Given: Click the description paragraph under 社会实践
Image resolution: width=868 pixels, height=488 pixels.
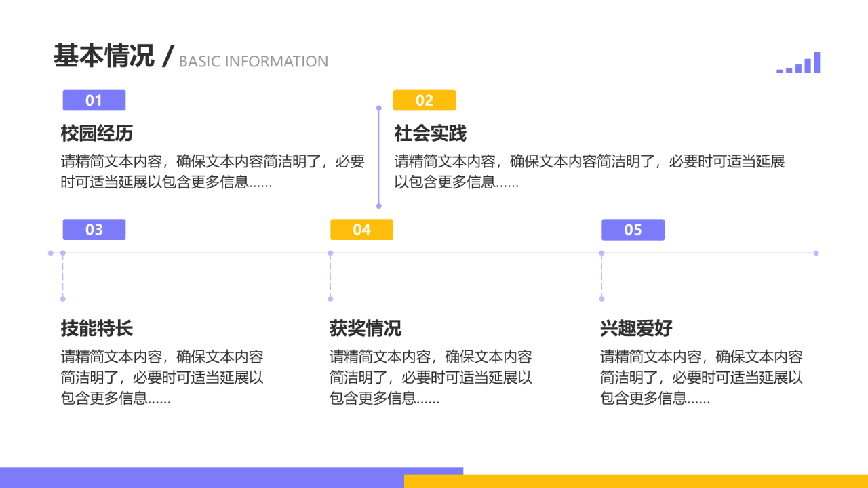Looking at the screenshot, I should point(589,171).
